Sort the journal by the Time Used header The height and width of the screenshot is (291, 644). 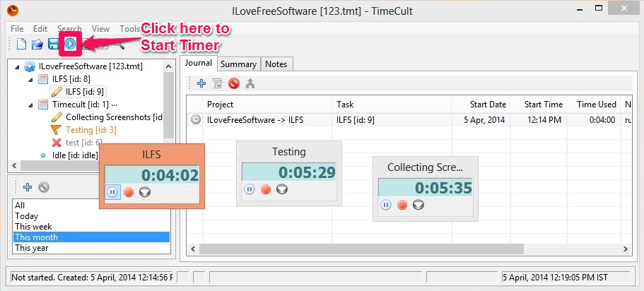(593, 105)
